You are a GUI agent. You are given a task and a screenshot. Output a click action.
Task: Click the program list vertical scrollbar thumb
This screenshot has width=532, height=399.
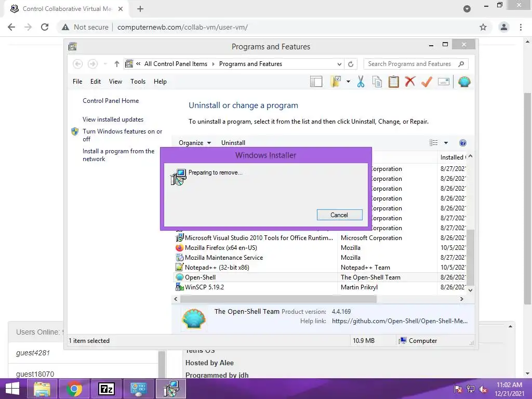(x=470, y=258)
